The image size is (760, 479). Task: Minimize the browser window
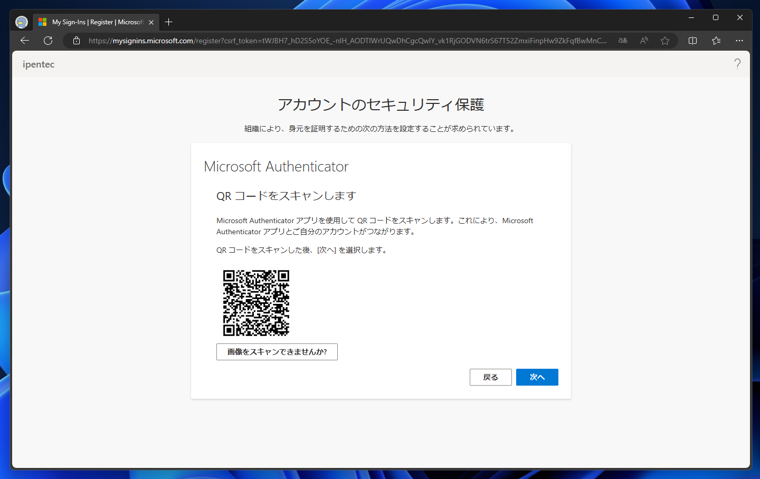(692, 17)
